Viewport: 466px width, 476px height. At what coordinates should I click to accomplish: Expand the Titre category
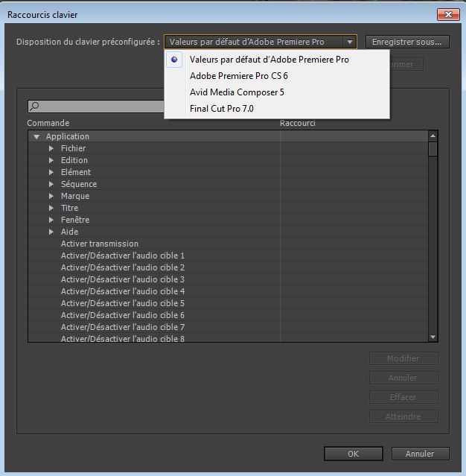(x=51, y=208)
